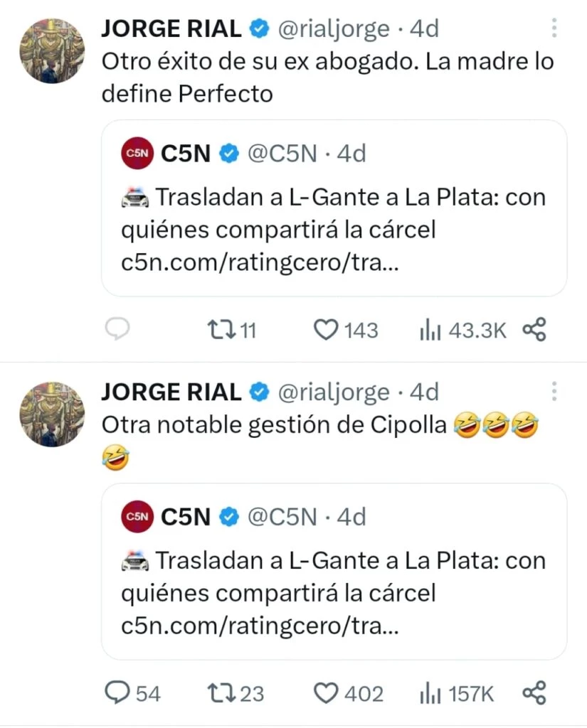The image size is (587, 728).
Task: Share the first tweet
Action: point(534,330)
